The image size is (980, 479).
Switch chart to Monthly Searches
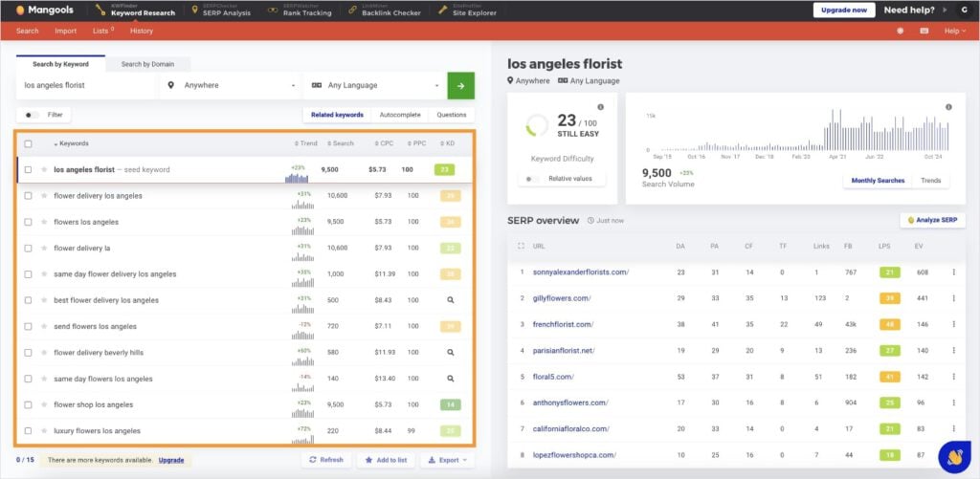(878, 181)
